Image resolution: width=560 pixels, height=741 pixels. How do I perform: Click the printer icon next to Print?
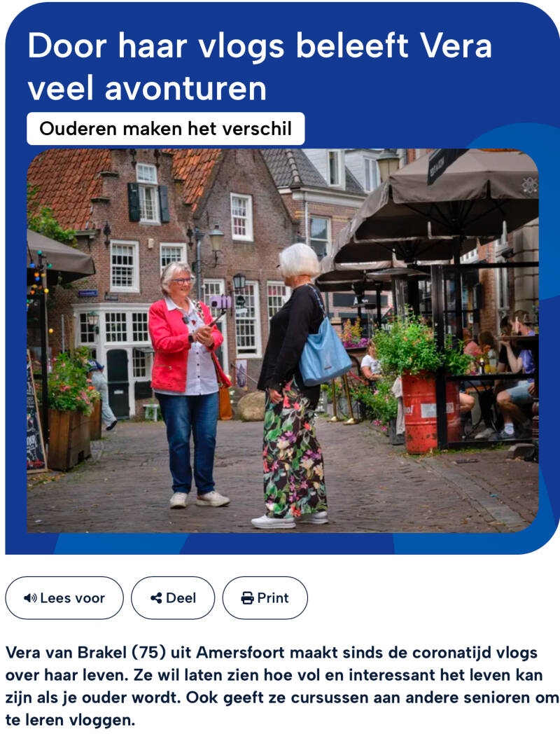(247, 598)
